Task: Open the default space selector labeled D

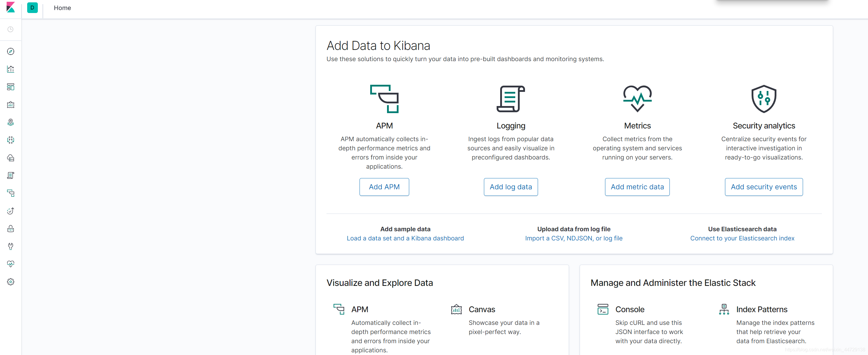Action: (32, 7)
